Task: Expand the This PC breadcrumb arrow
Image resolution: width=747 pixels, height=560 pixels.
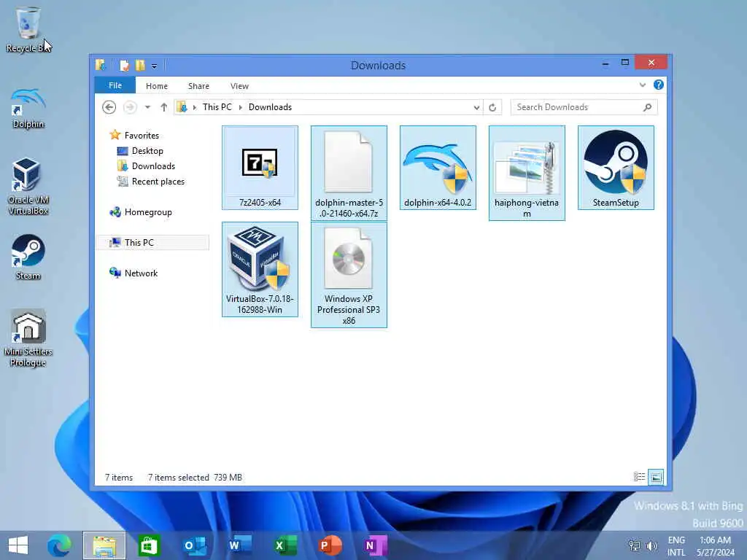Action: pos(240,108)
